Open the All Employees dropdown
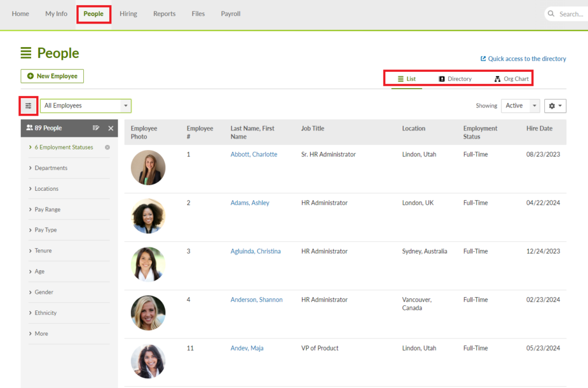The height and width of the screenshot is (388, 588). point(85,106)
